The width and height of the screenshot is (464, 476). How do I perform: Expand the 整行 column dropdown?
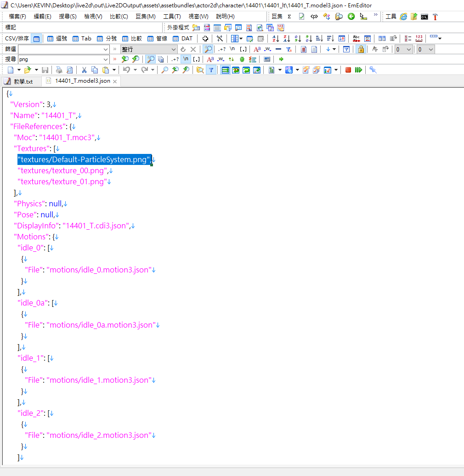(174, 49)
